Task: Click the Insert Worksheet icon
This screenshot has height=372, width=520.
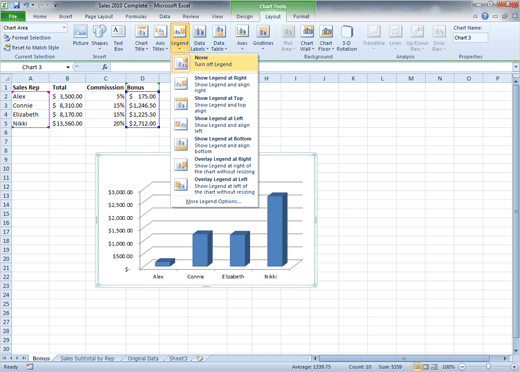Action: [x=200, y=358]
